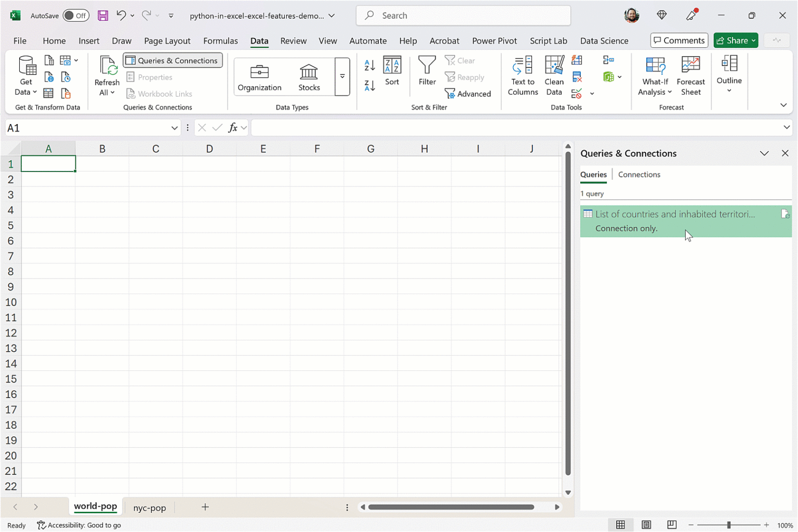Switch to Page Layout view in status bar

click(x=646, y=525)
